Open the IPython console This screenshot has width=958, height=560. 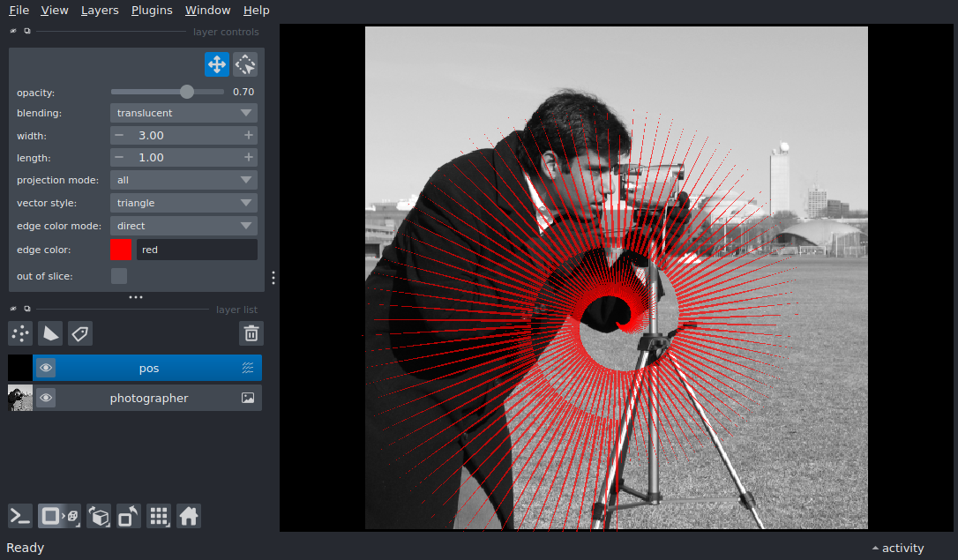(x=20, y=516)
